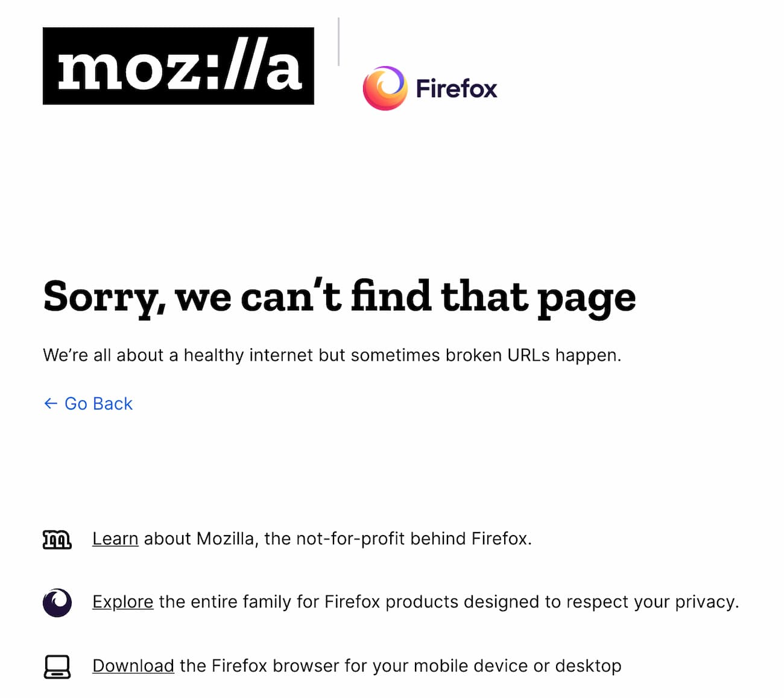Screen dimensions: 784x698
Task: Click the broken URLs explanation text
Action: coord(332,355)
